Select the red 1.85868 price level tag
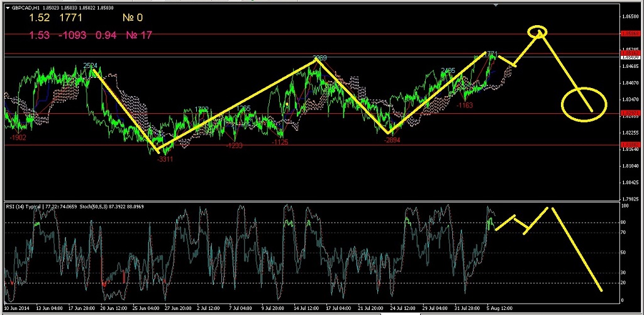Image resolution: width=644 pixels, height=315 pixels. [631, 33]
